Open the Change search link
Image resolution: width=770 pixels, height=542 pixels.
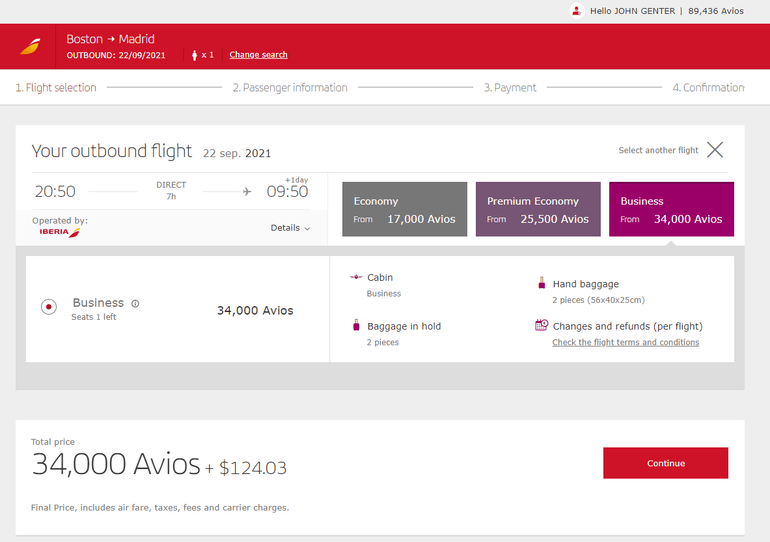point(258,55)
